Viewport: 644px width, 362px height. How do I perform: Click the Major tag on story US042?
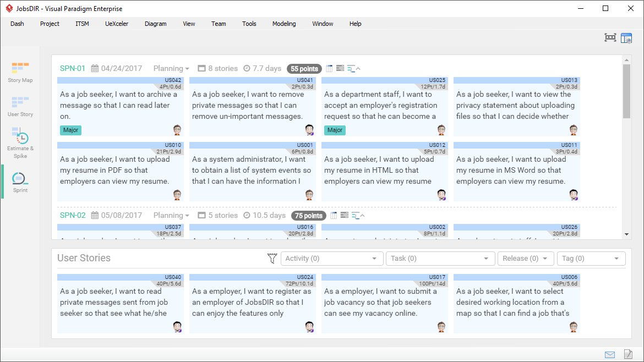(x=71, y=130)
